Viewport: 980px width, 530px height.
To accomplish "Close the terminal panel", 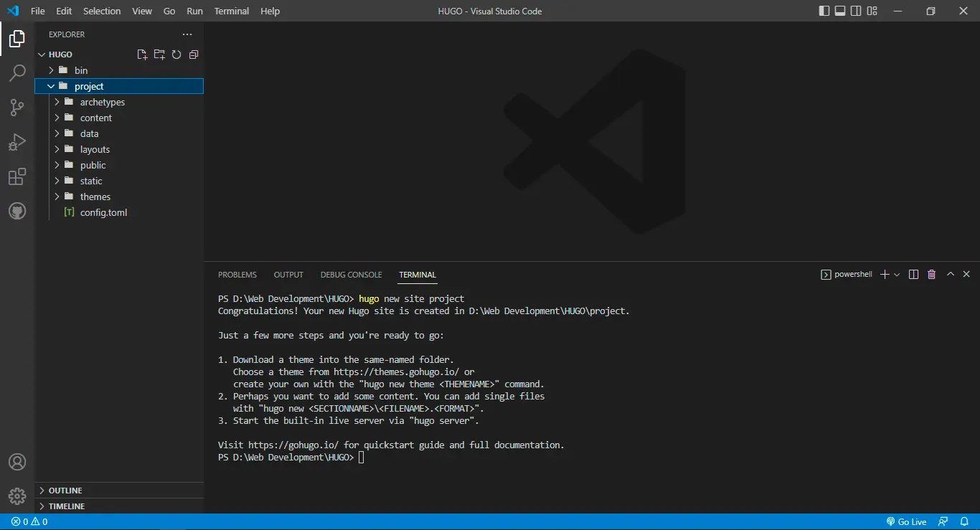I will pyautogui.click(x=966, y=275).
